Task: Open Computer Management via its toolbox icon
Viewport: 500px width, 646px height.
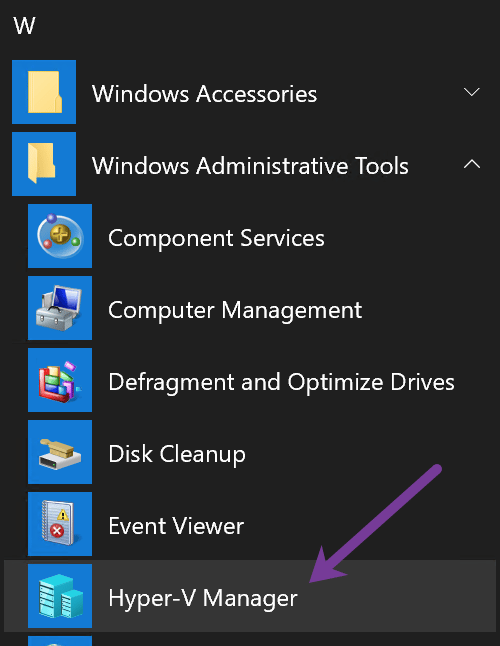Action: (60, 308)
